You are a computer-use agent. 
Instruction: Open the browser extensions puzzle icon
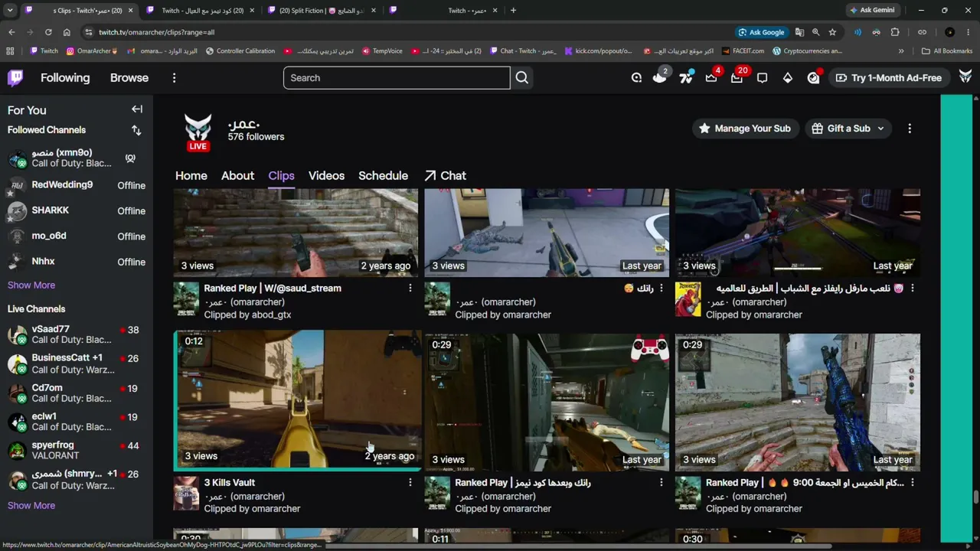895,32
